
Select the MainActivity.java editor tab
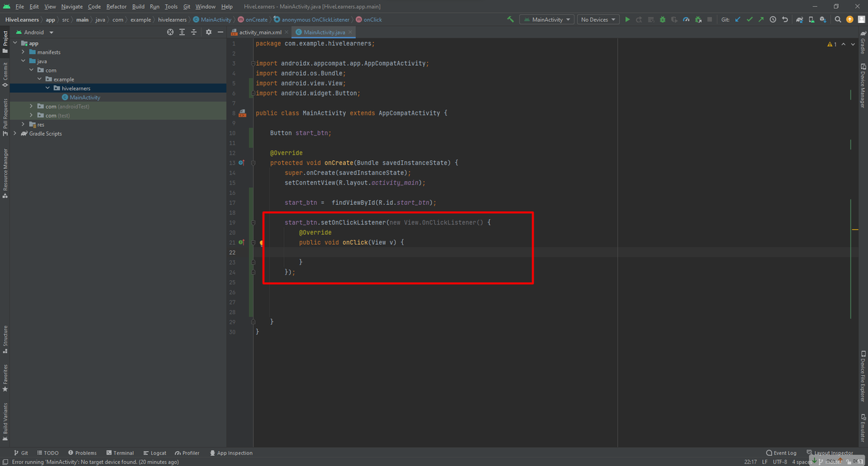point(324,32)
